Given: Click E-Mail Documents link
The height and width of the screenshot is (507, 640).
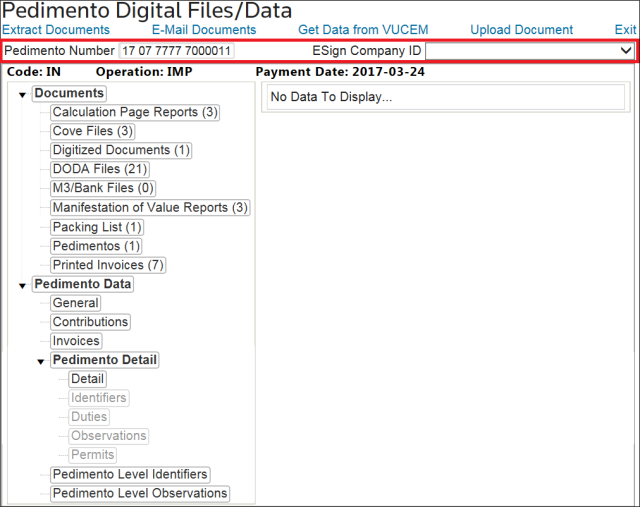Looking at the screenshot, I should tap(204, 30).
